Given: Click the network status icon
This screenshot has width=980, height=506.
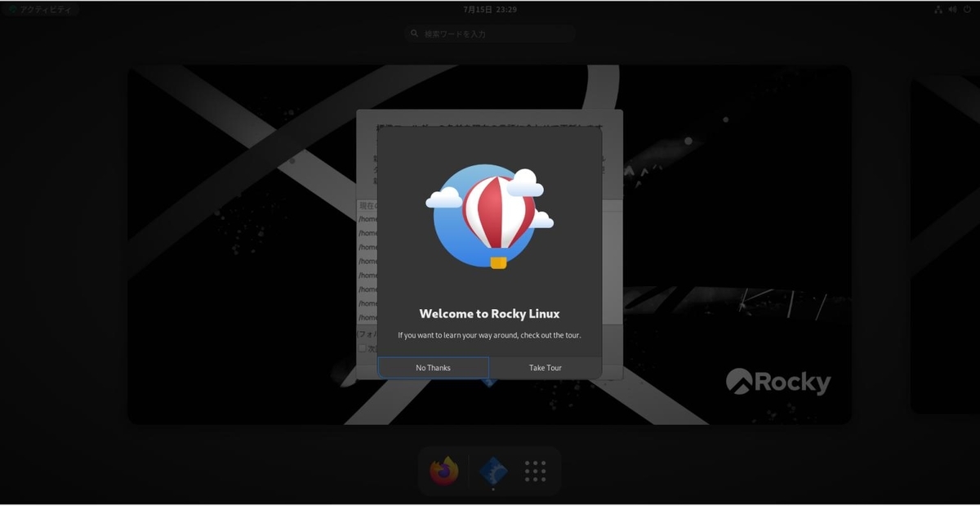Looking at the screenshot, I should pyautogui.click(x=938, y=10).
